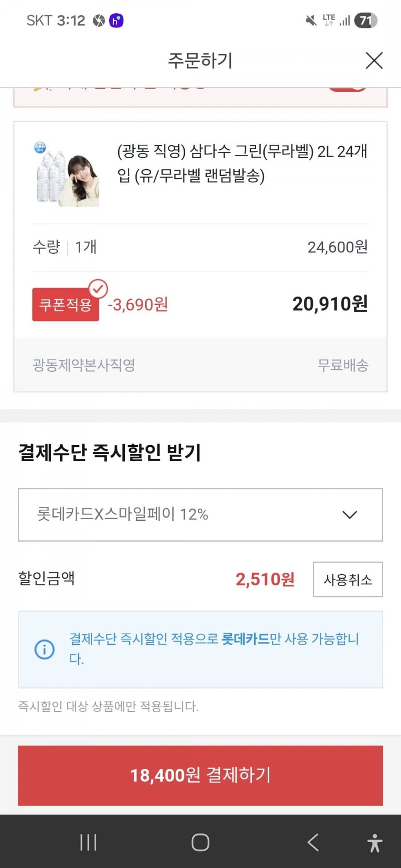Tap the purple h app status icon
The width and height of the screenshot is (401, 868).
pyautogui.click(x=116, y=20)
